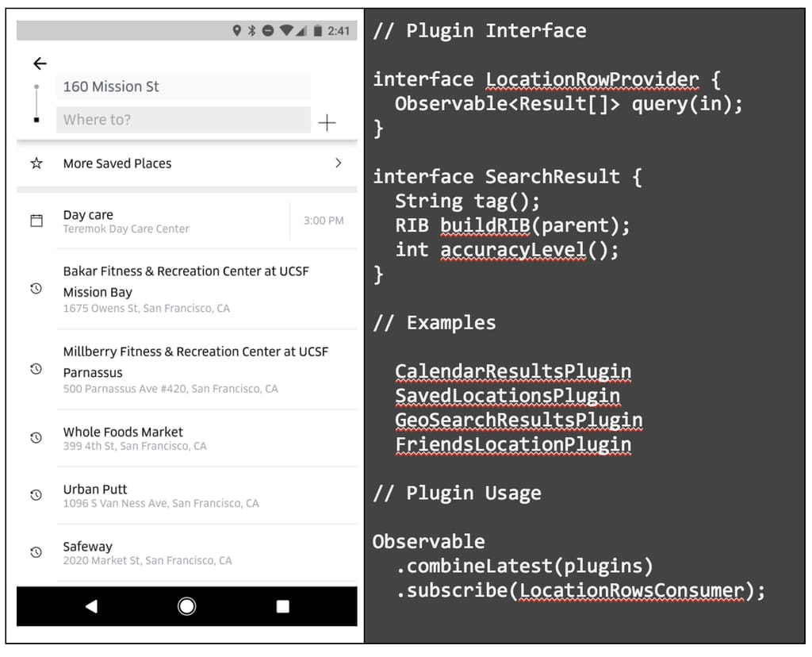The width and height of the screenshot is (812, 657).
Task: Choose Safeway location result
Action: coord(186,553)
